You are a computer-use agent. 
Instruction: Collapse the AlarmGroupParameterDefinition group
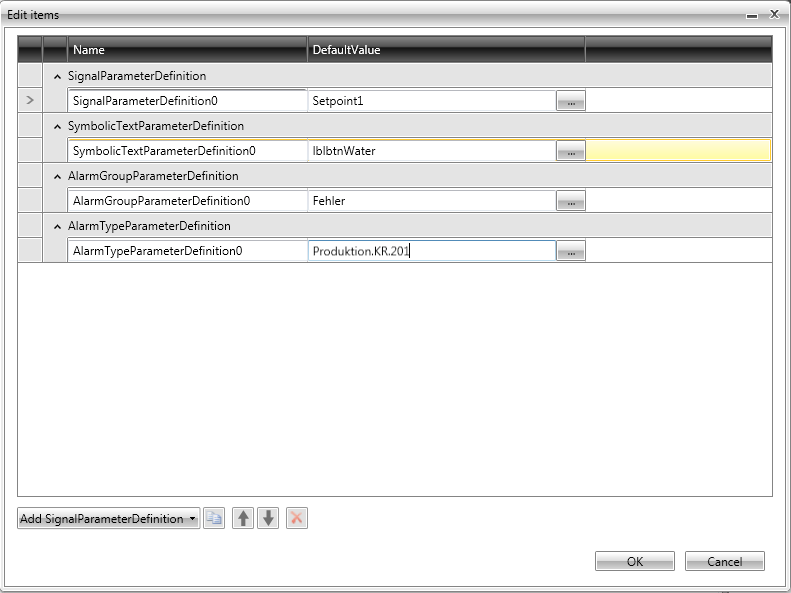pyautogui.click(x=57, y=176)
